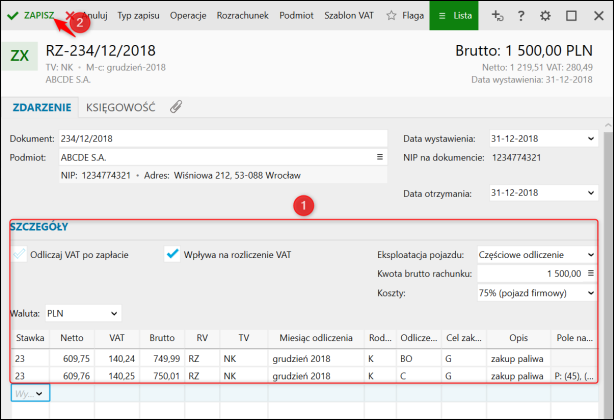The width and height of the screenshot is (614, 420).
Task: Open the Szablon VAT menu
Action: pyautogui.click(x=349, y=16)
